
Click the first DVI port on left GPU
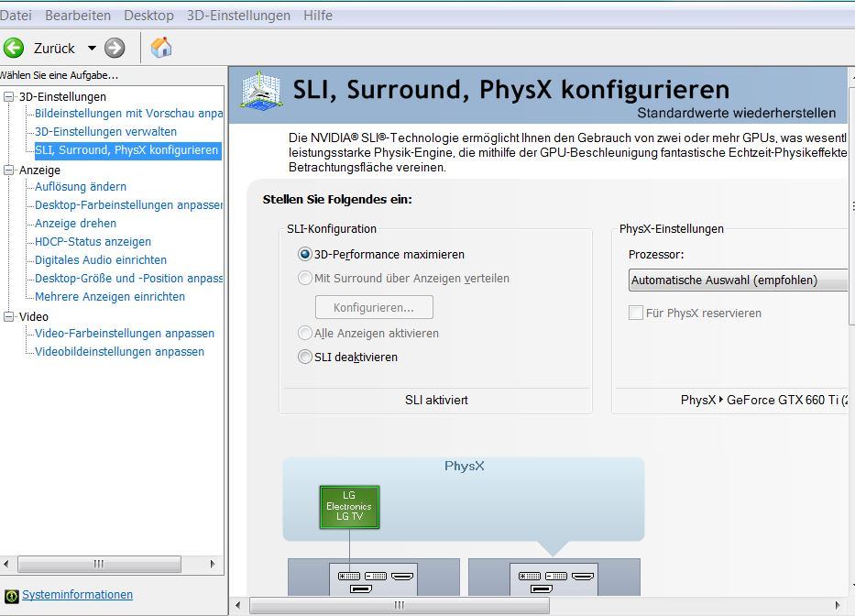click(x=349, y=577)
